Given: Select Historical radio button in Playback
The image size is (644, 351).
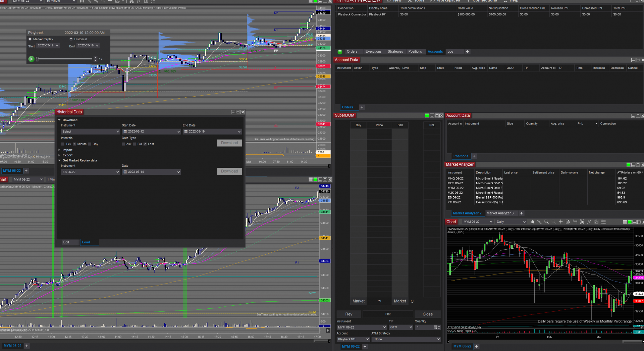Looking at the screenshot, I should pos(71,39).
